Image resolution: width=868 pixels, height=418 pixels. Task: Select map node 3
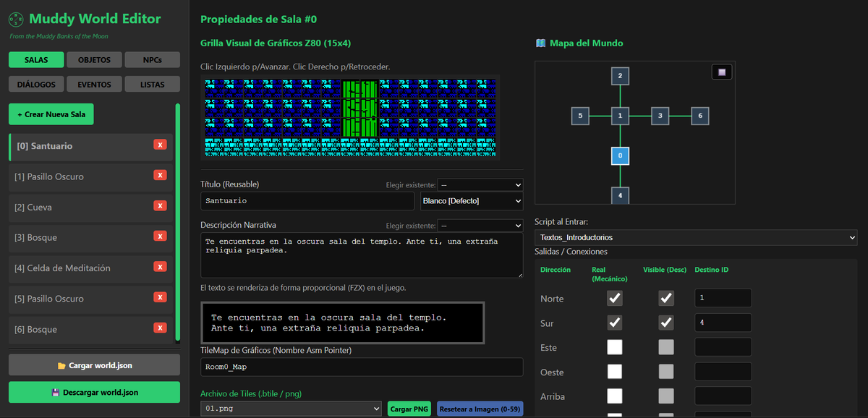[660, 115]
